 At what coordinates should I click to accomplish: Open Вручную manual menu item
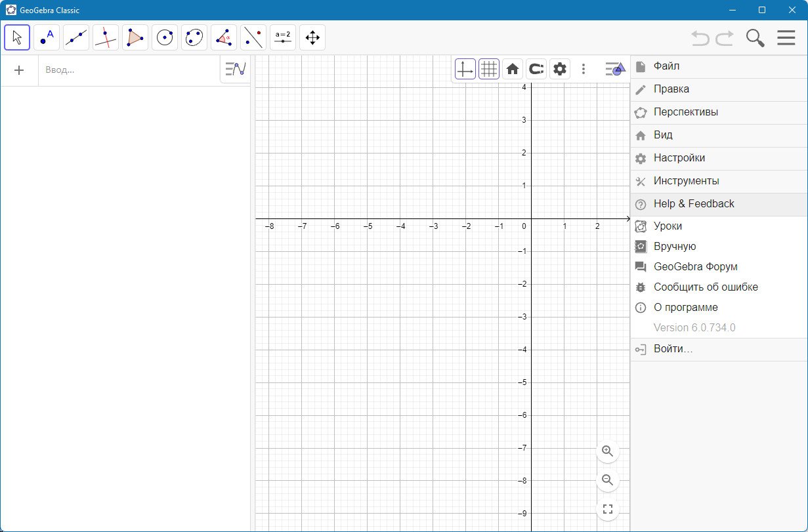click(x=719, y=247)
